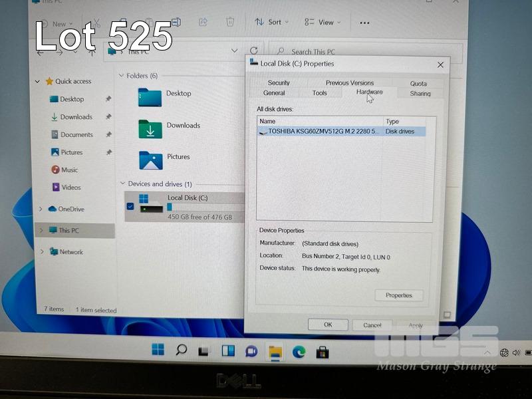
Task: Select the TOSHIBA KSG60ZMV512G disk entry
Action: coord(323,132)
